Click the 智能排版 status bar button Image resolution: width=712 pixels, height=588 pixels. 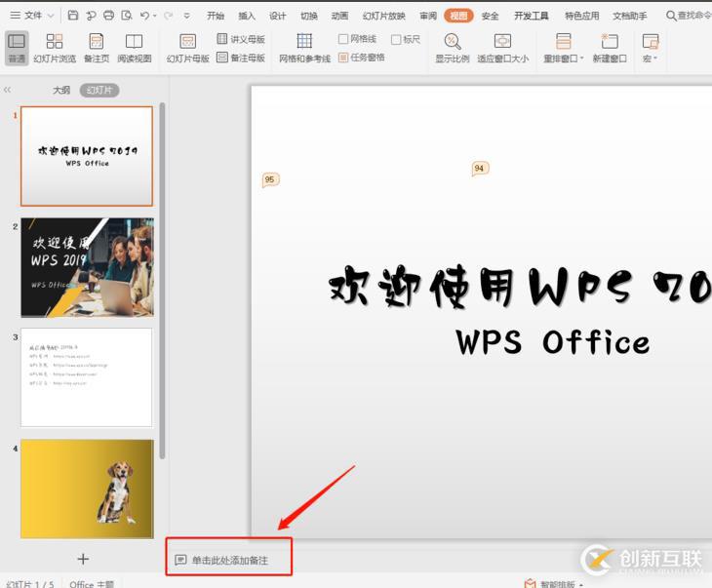click(x=550, y=584)
